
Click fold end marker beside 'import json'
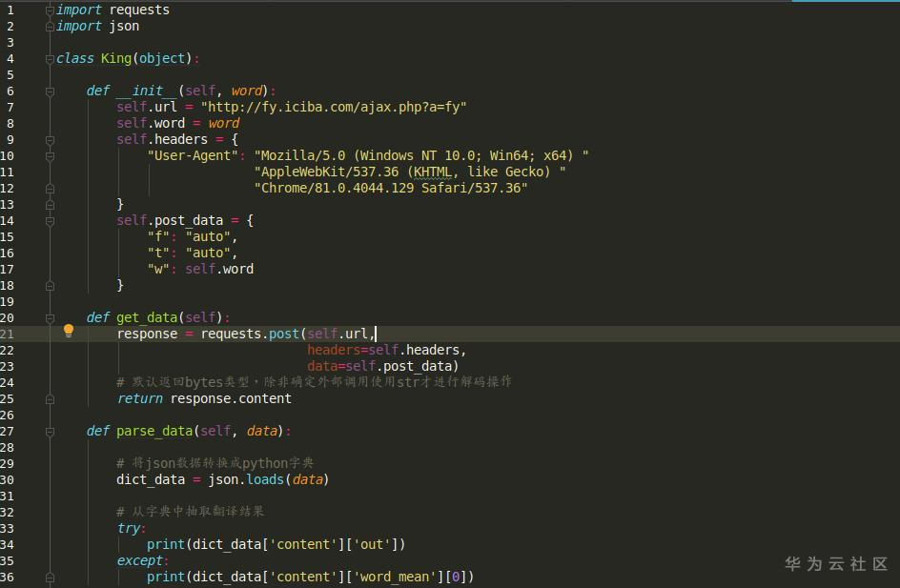50,26
